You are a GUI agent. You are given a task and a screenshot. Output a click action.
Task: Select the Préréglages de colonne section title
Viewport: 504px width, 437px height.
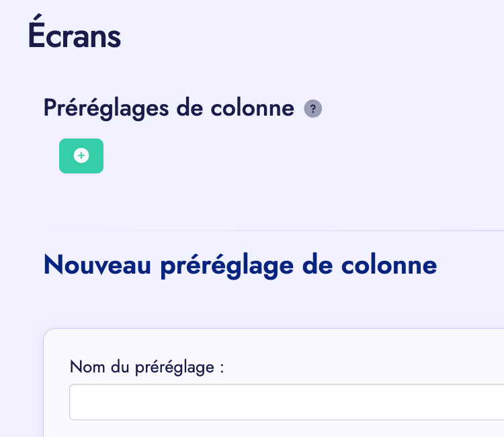[169, 108]
